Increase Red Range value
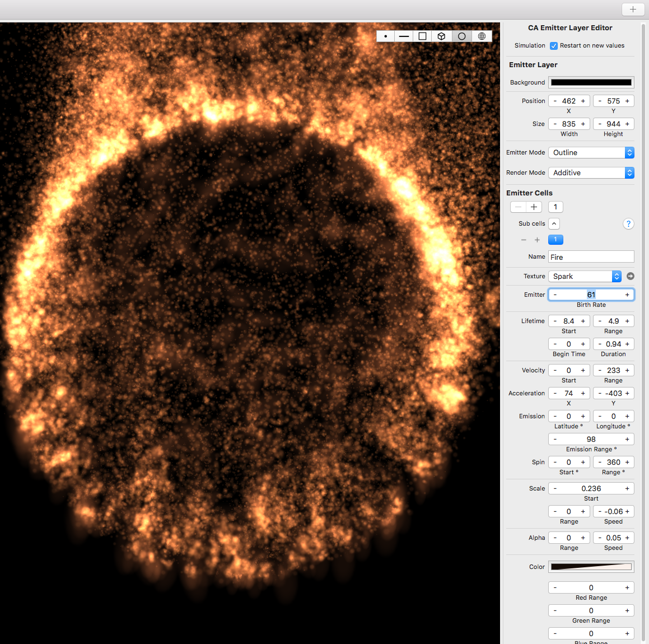This screenshot has height=644, width=649. tap(627, 587)
